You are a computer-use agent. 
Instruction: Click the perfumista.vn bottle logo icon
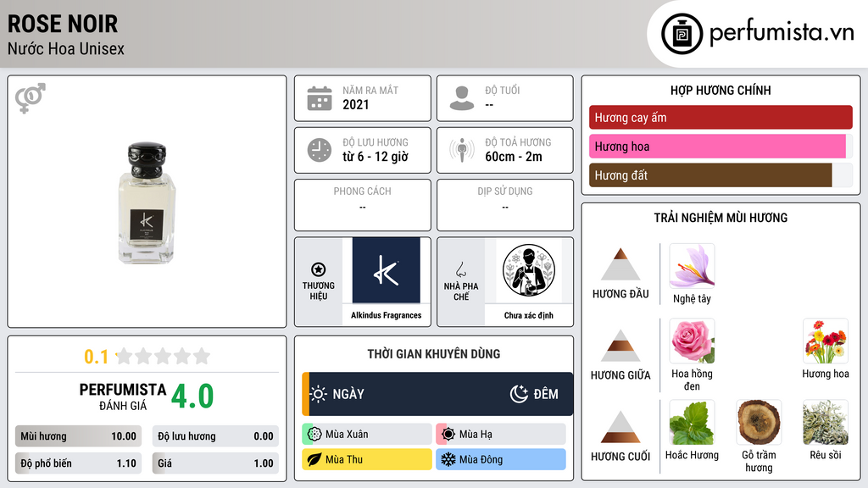[682, 34]
